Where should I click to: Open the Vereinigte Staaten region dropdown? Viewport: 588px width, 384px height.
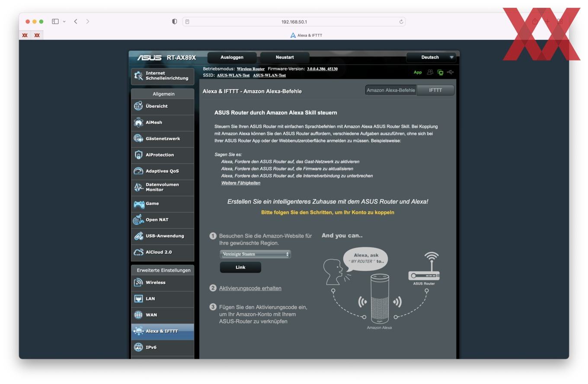coord(255,254)
